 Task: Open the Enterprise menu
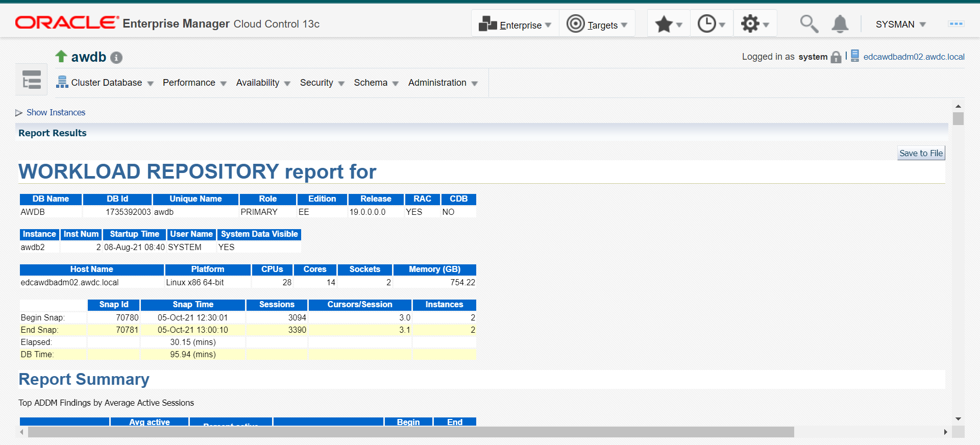tap(515, 24)
